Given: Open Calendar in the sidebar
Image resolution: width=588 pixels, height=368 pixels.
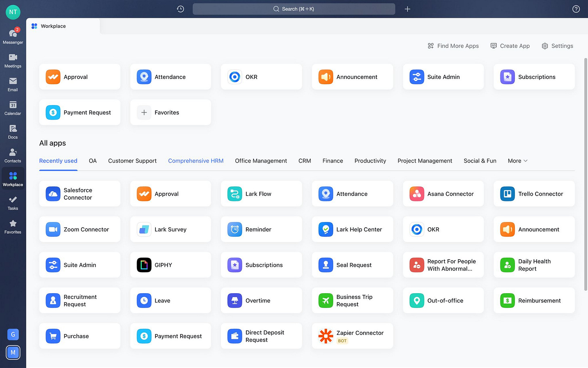Looking at the screenshot, I should (x=13, y=108).
